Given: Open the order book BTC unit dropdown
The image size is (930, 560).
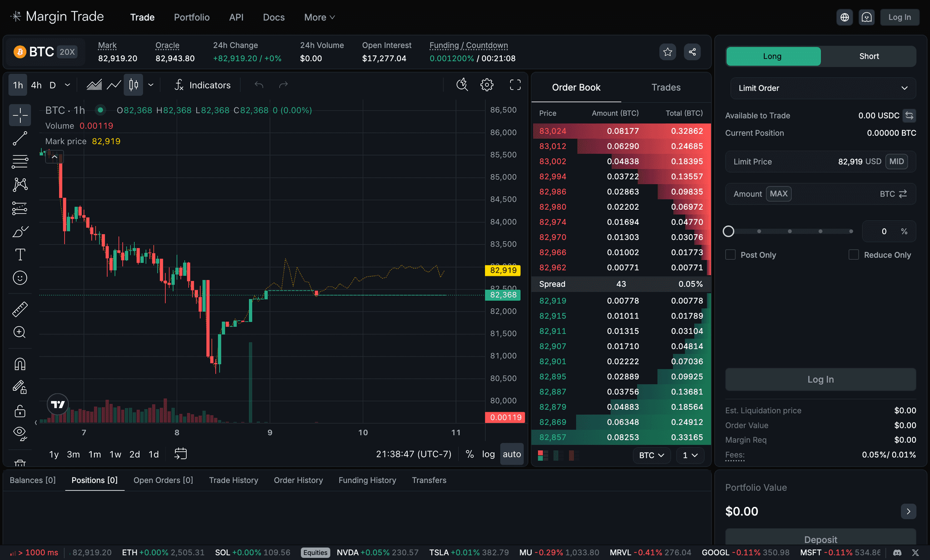Looking at the screenshot, I should point(652,455).
